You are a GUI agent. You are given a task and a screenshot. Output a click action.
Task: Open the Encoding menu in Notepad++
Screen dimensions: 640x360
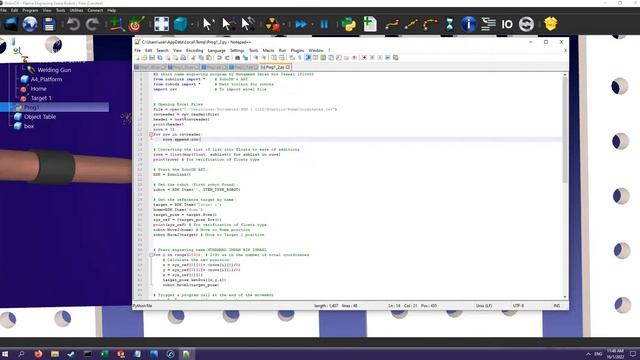194,51
